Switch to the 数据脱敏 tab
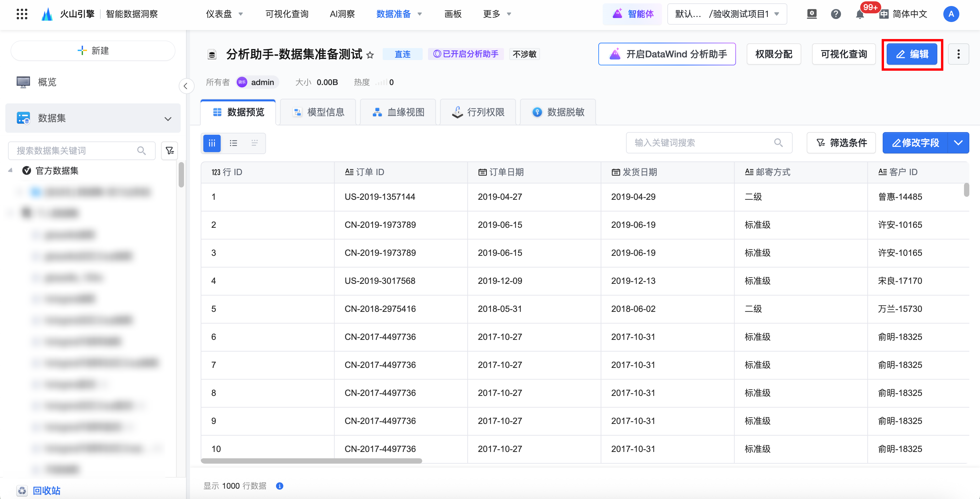Viewport: 980px width, 499px height. click(x=558, y=112)
